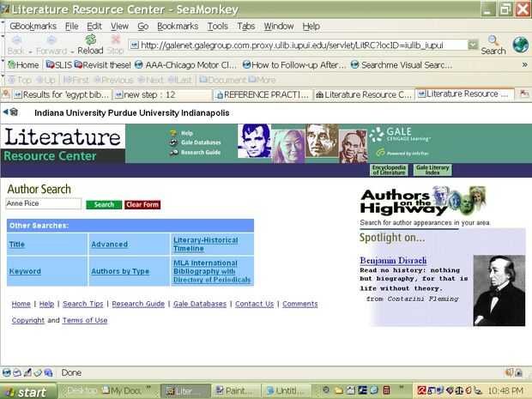Expand the bookmarks toolbar overflow chevron
This screenshot has height=399, width=532.
click(524, 65)
